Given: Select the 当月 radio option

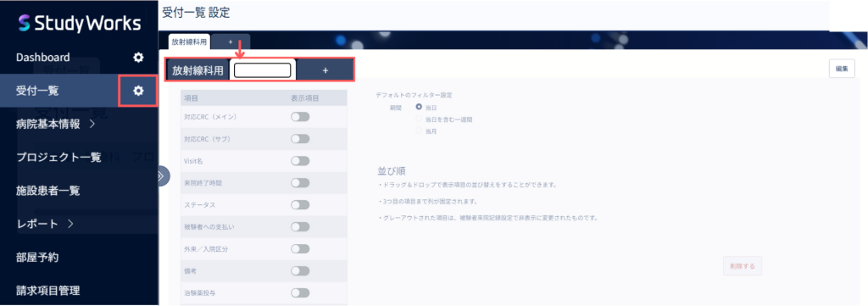Looking at the screenshot, I should [x=419, y=131].
